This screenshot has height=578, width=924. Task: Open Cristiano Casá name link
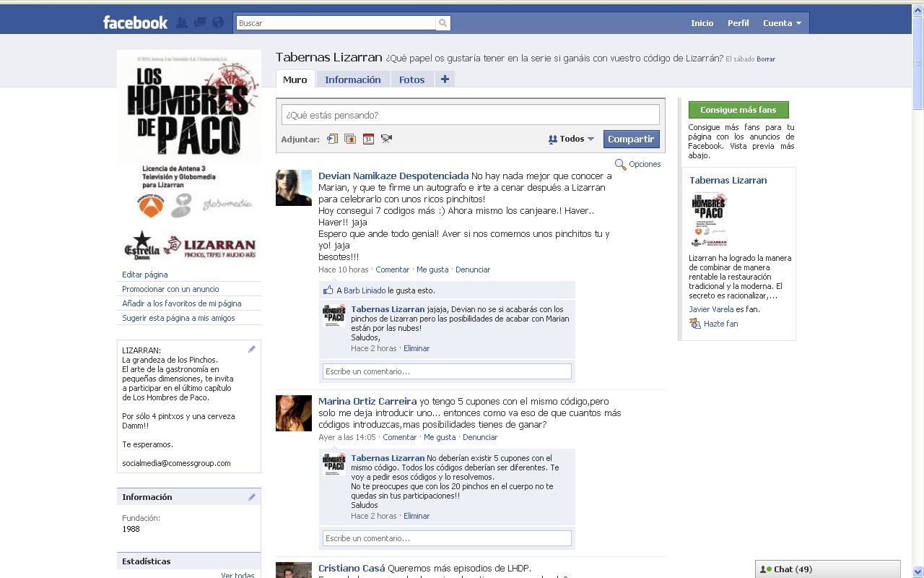click(352, 569)
